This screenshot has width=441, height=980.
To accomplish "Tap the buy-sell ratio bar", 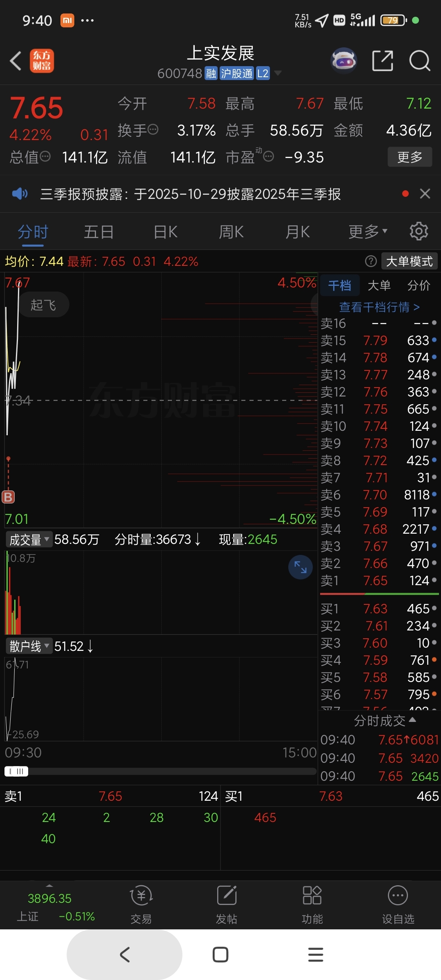I will click(x=379, y=594).
